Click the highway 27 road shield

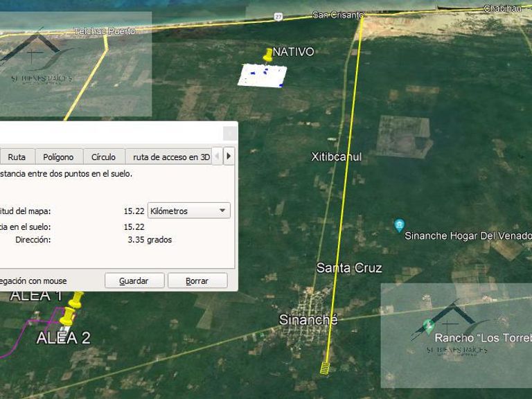point(278,17)
